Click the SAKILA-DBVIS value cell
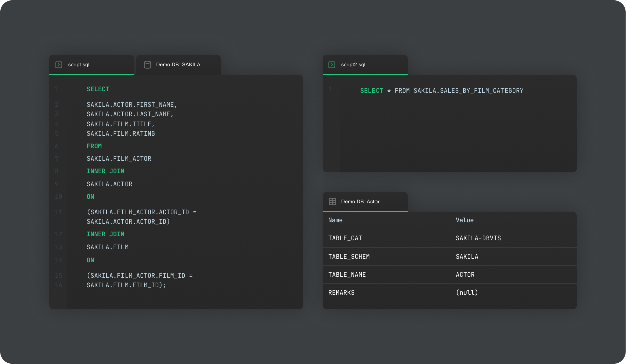626x364 pixels. [x=479, y=238]
